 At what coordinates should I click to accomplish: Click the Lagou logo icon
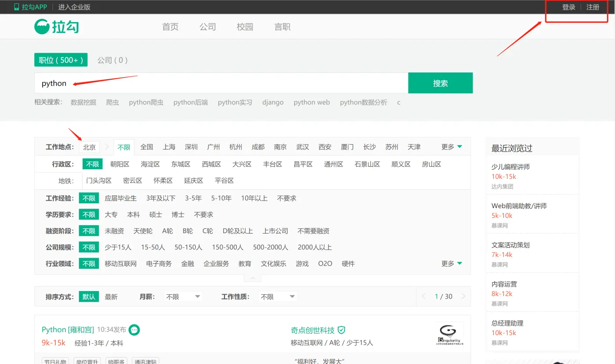coord(42,27)
